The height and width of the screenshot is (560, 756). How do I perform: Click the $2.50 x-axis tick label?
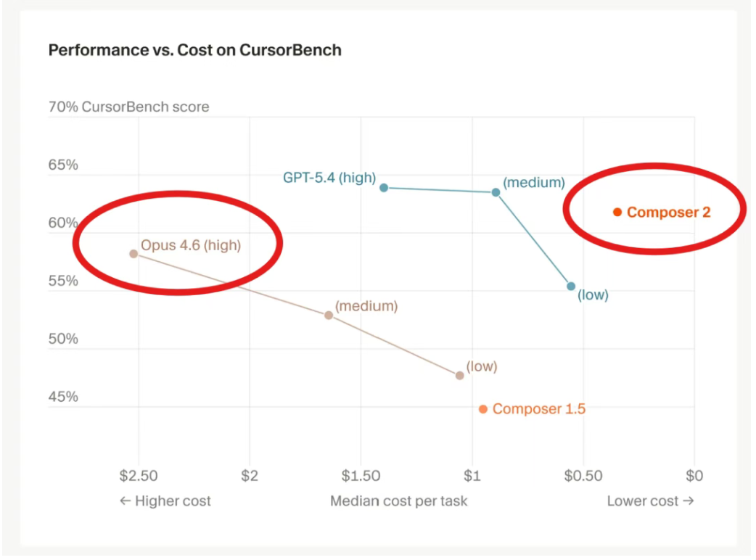[138, 476]
